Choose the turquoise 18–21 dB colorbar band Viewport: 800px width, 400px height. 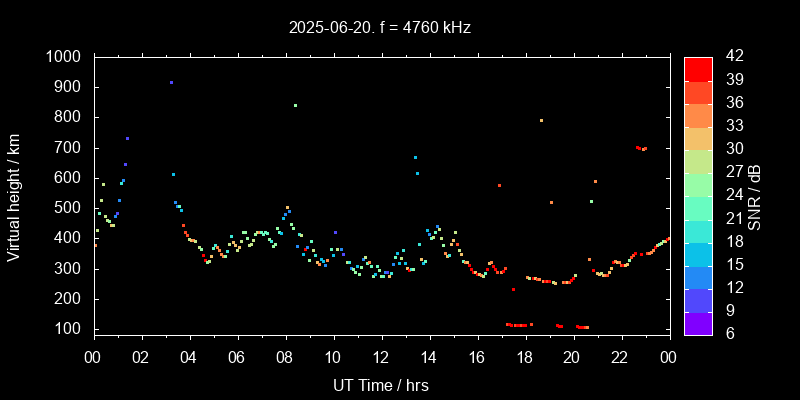(x=698, y=230)
